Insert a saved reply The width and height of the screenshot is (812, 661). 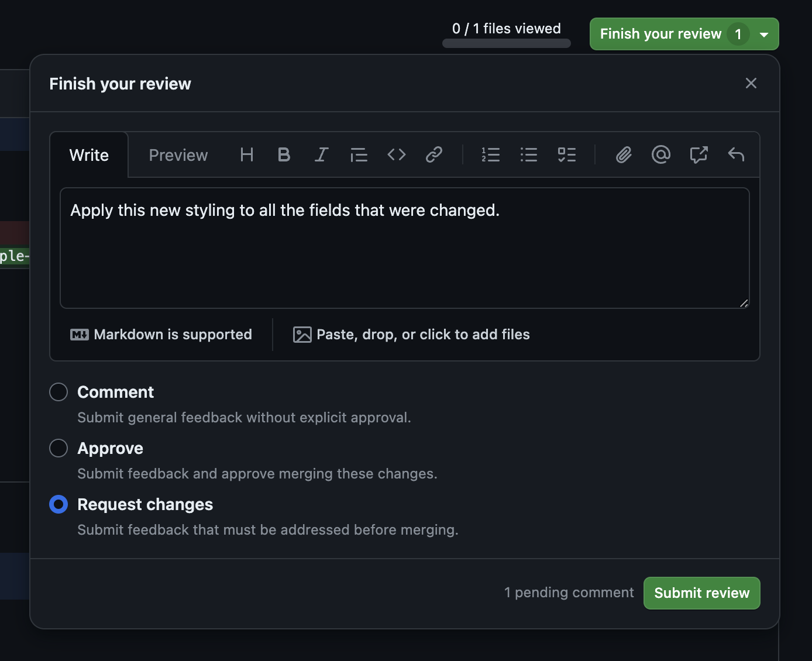click(x=736, y=155)
